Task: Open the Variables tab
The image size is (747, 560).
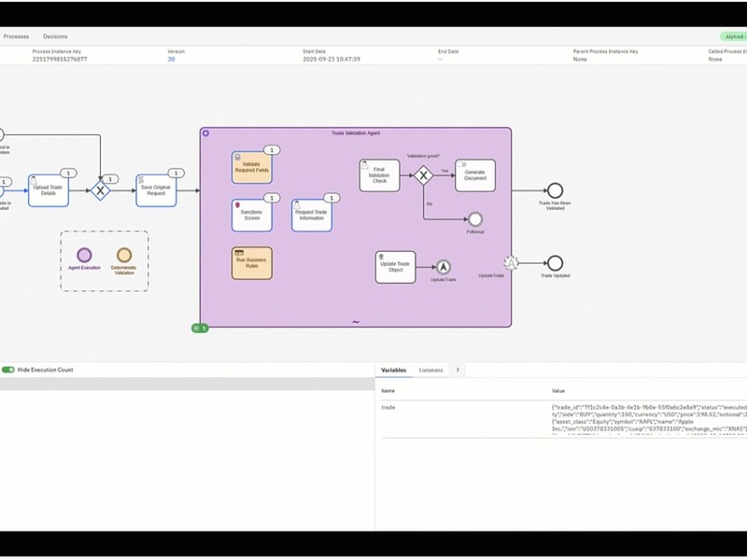Action: point(393,370)
